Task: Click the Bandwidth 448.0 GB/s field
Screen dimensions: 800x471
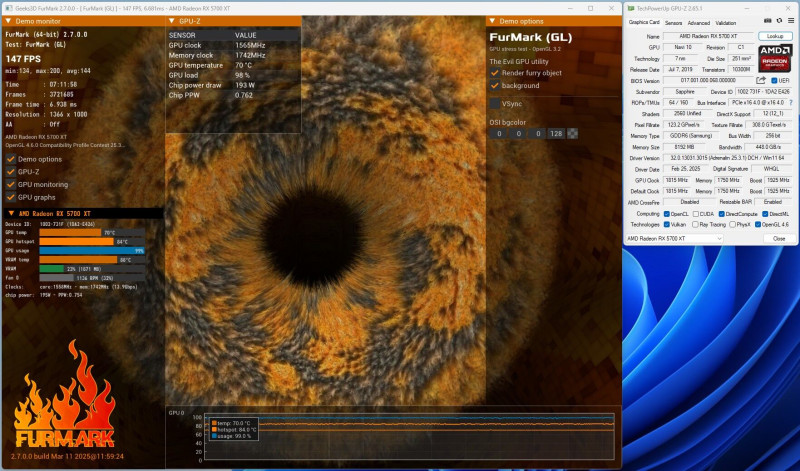Action: 768,147
